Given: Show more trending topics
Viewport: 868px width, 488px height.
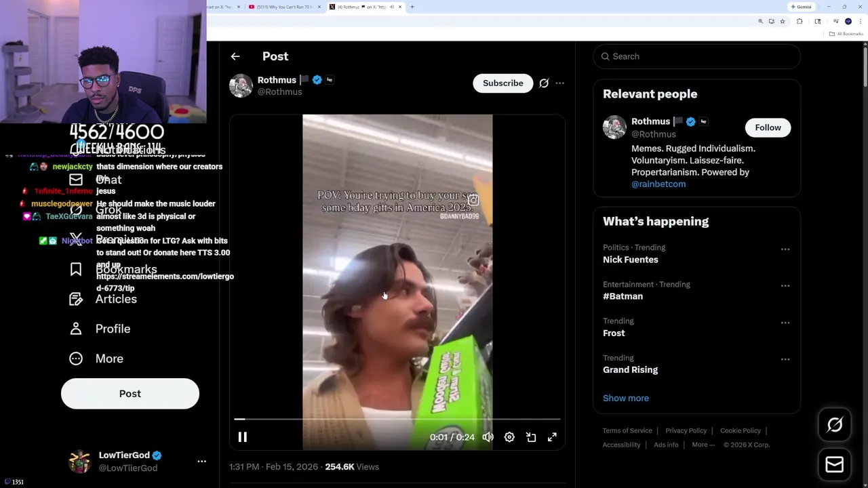Looking at the screenshot, I should coord(626,399).
